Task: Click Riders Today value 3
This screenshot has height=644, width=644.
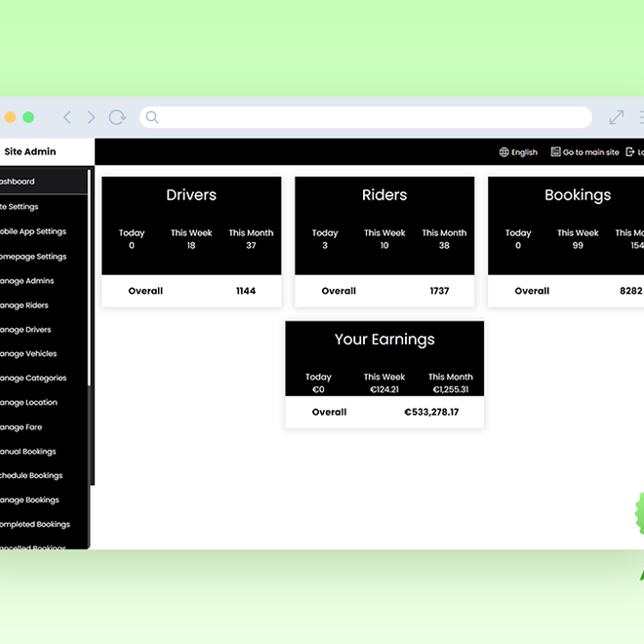Action: pos(325,246)
